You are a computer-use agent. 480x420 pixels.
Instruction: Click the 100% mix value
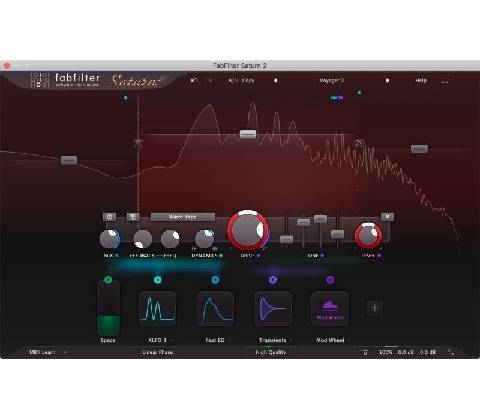[x=385, y=352]
